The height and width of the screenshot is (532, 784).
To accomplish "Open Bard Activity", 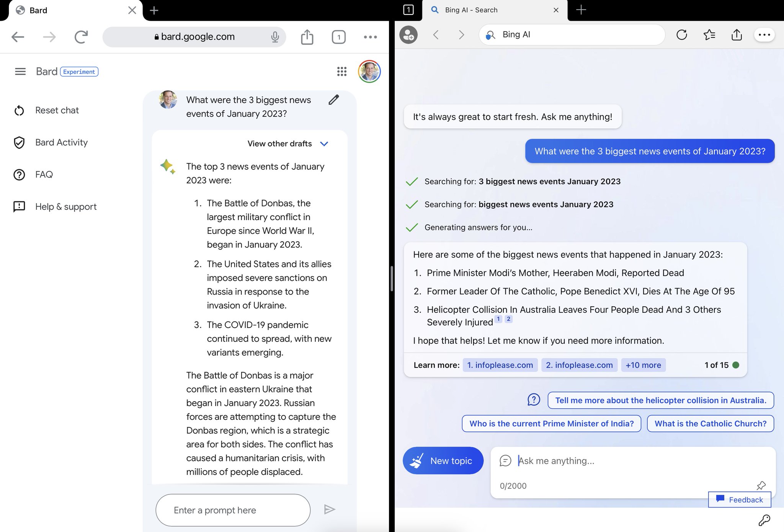I will point(51,142).
